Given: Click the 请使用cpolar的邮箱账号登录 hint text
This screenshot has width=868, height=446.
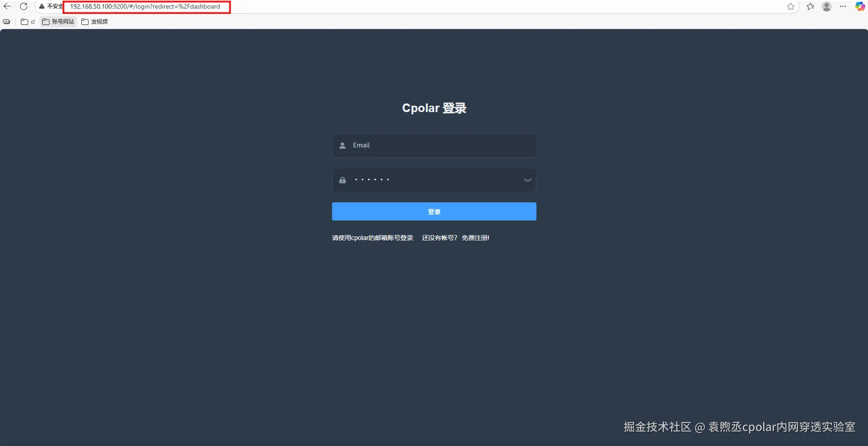Looking at the screenshot, I should click(x=372, y=238).
